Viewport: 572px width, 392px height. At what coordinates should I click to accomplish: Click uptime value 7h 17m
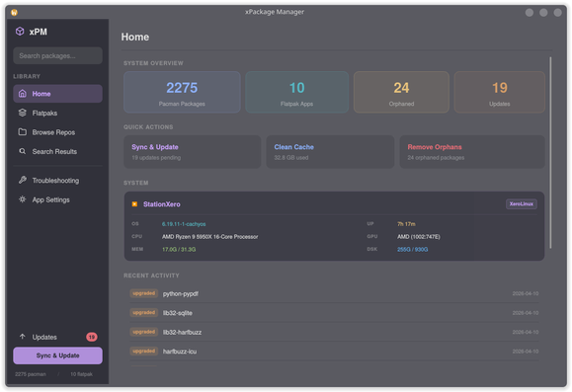tap(406, 224)
